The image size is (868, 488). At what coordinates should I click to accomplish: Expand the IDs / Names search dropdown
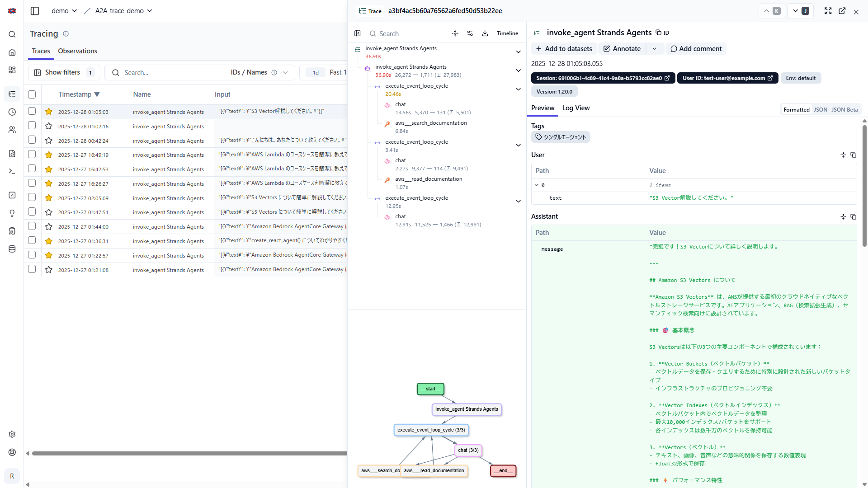click(x=285, y=73)
